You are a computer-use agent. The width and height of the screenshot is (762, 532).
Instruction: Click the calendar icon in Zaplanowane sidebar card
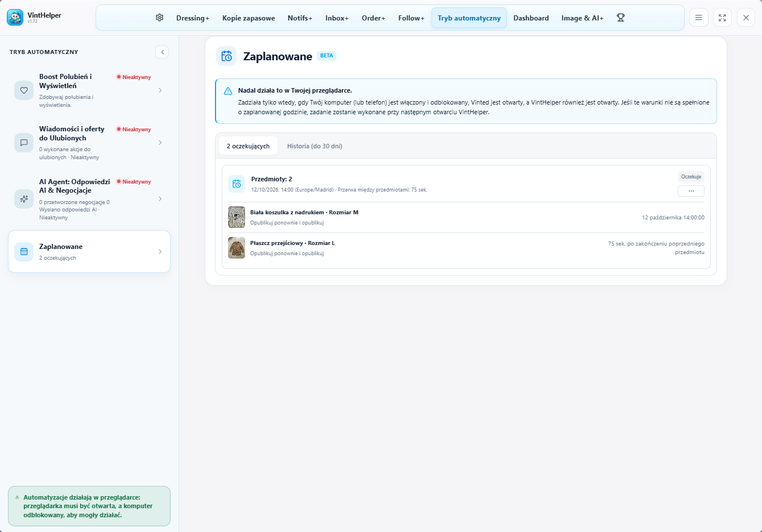[x=24, y=252]
